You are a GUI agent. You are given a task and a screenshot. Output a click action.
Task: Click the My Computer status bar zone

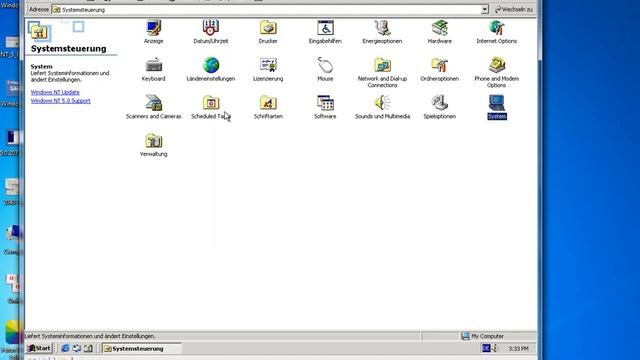pyautogui.click(x=498, y=336)
